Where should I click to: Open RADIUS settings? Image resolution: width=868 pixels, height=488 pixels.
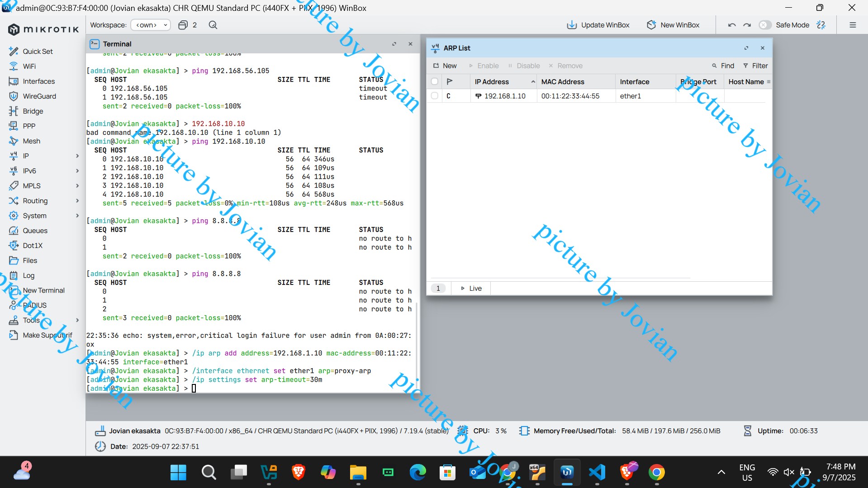click(x=34, y=305)
